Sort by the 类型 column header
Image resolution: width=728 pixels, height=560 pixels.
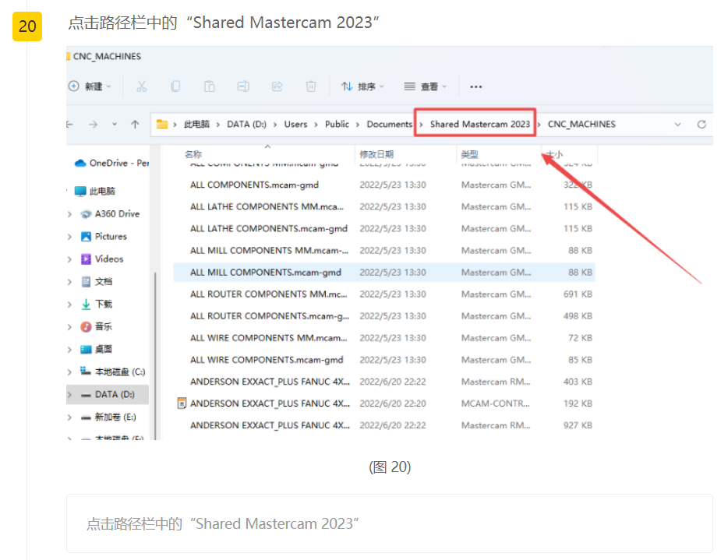click(x=470, y=154)
